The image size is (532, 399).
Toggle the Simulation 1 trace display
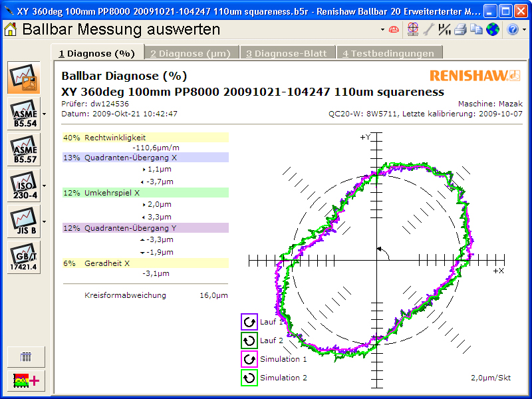pyautogui.click(x=249, y=360)
